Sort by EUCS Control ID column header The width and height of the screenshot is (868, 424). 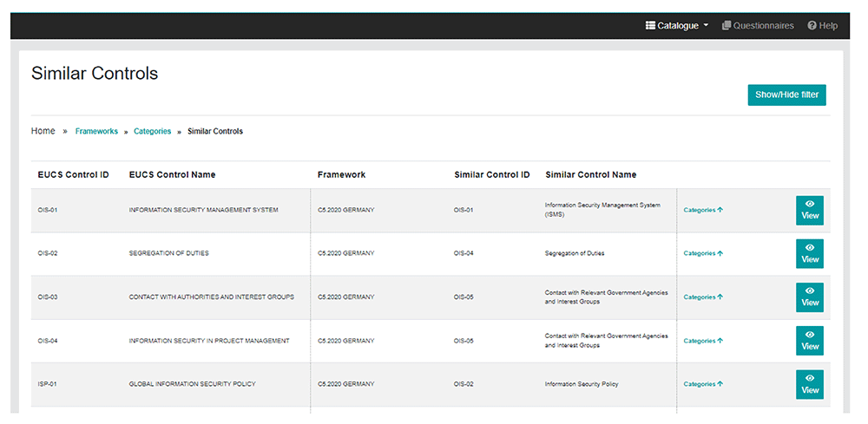(73, 174)
